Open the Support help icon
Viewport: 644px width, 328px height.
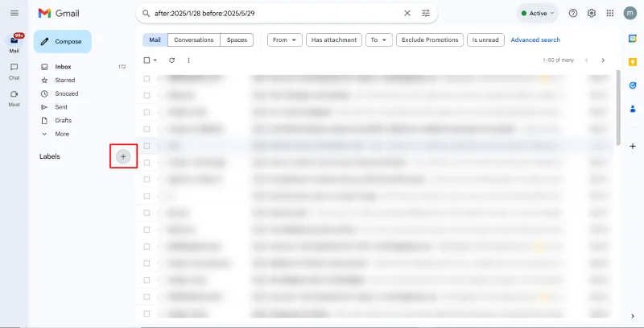(573, 13)
